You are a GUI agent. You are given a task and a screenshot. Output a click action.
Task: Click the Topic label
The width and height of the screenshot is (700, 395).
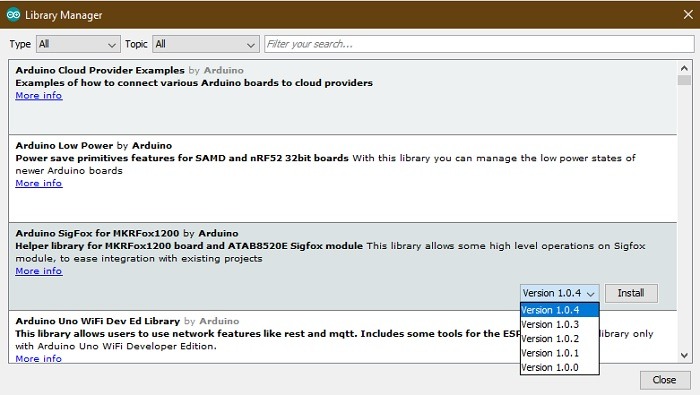pos(136,44)
